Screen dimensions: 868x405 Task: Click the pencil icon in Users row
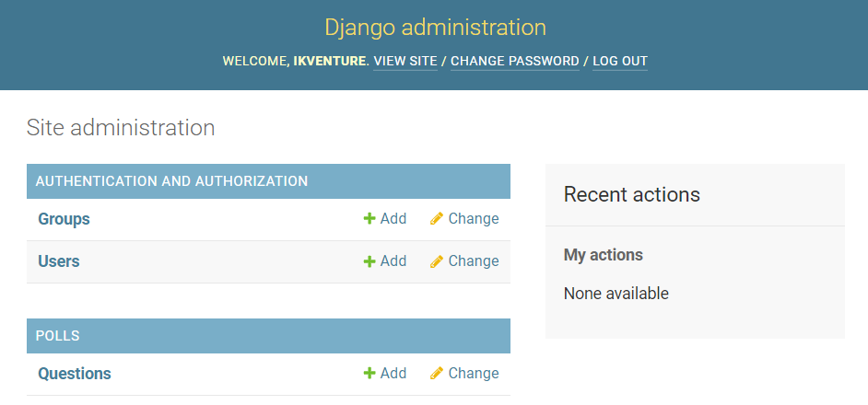coord(437,261)
